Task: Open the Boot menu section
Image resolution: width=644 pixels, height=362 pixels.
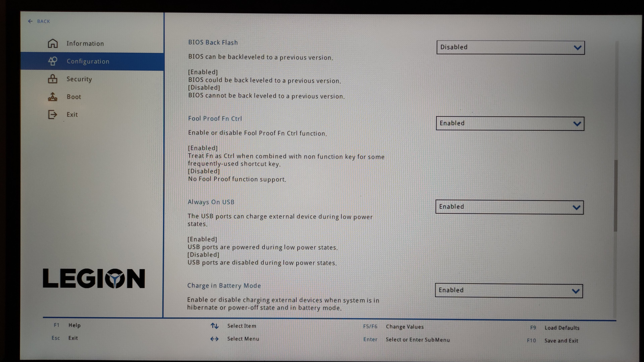Action: click(x=74, y=97)
